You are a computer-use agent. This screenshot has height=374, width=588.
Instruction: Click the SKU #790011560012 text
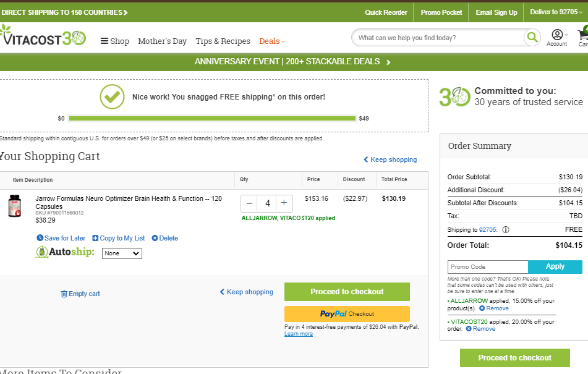[x=59, y=213]
